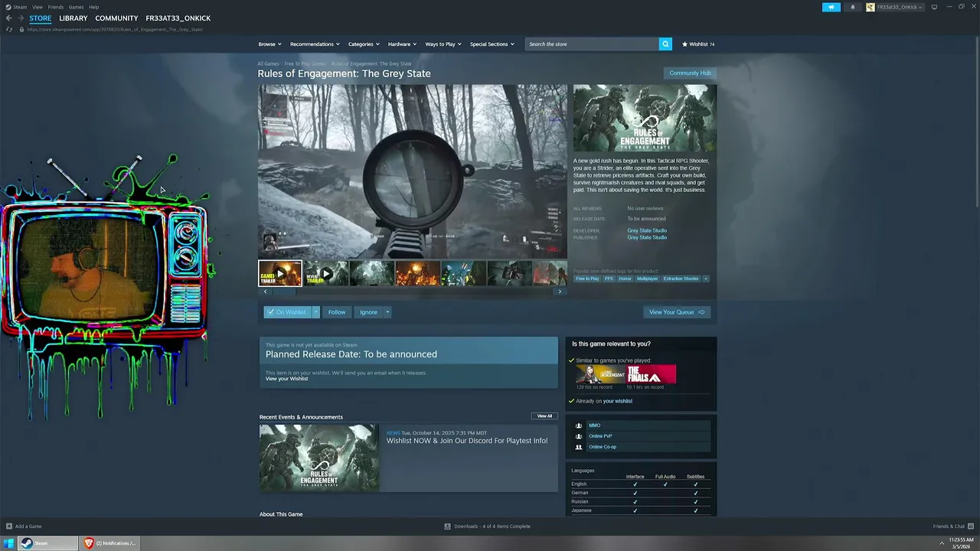Click The Finals similar game image
980x551 pixels.
[652, 374]
